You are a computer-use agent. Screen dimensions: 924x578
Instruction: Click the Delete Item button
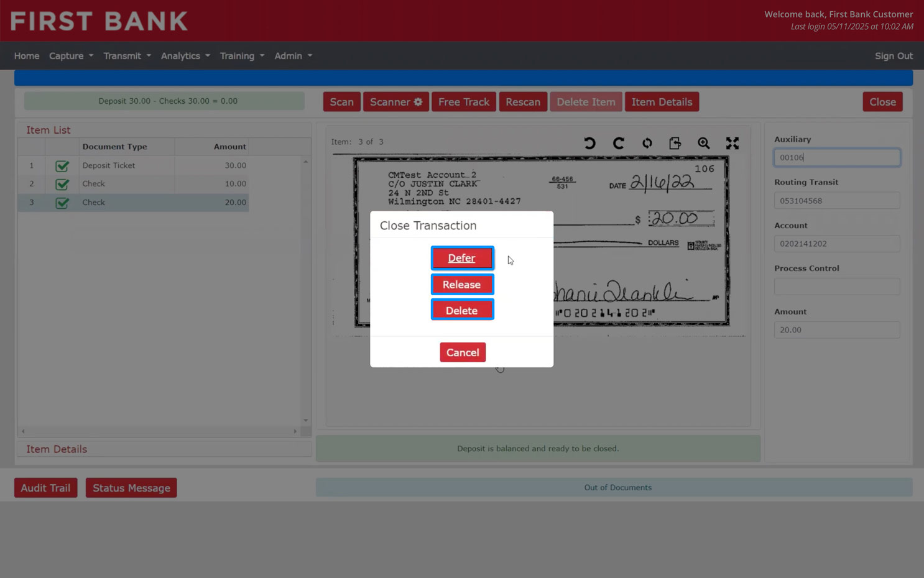click(586, 102)
